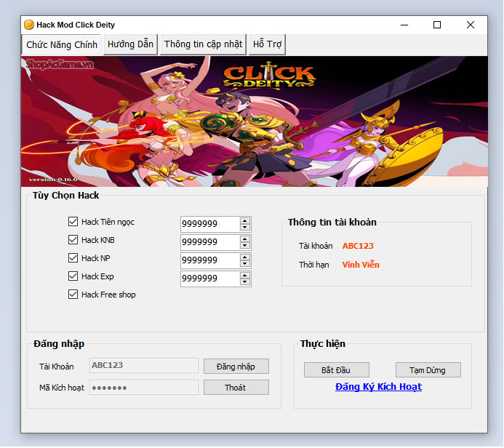Viewport: 504px width, 448px height.
Task: Increase Hack NP value with up arrow
Action: tap(245, 257)
